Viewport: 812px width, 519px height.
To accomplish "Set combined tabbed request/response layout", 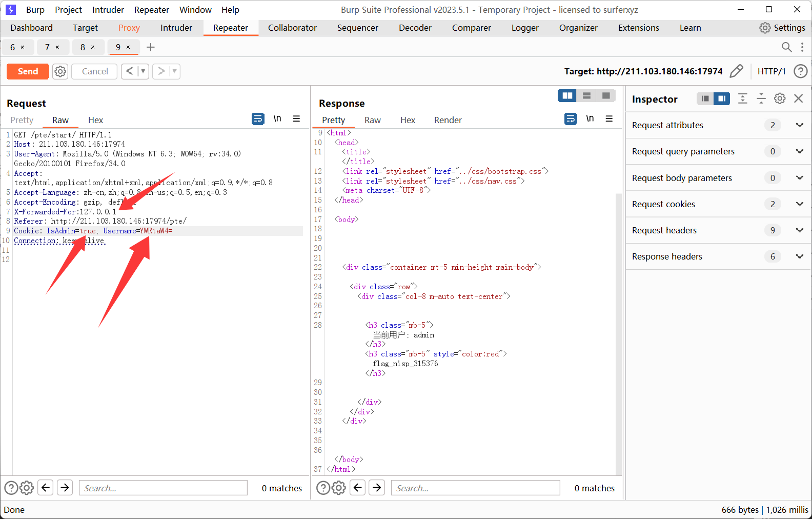I will tap(606, 96).
